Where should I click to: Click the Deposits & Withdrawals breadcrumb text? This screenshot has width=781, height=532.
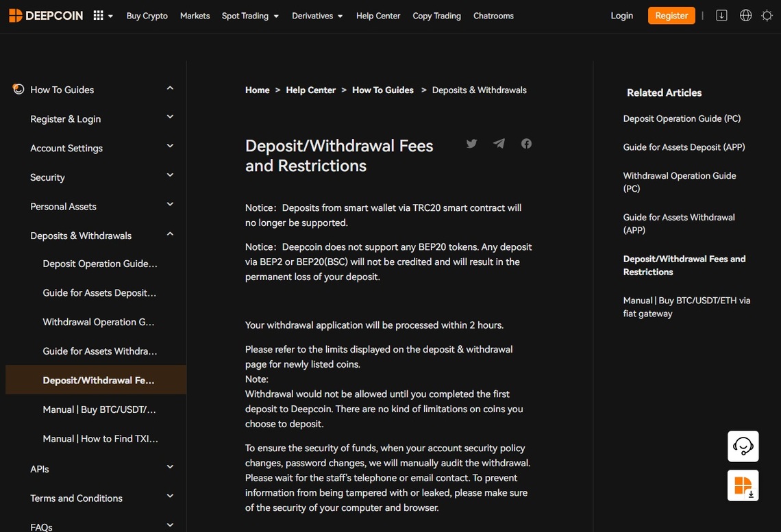click(x=479, y=90)
